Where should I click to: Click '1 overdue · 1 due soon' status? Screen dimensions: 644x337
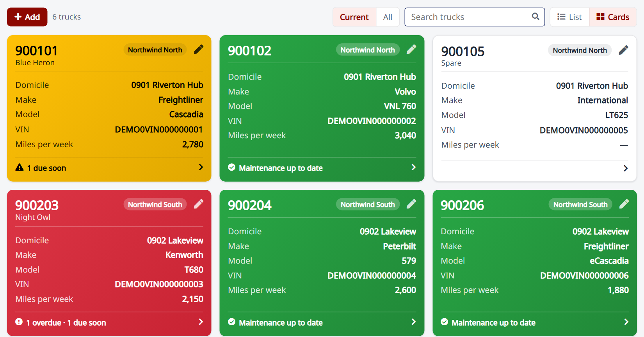click(66, 323)
